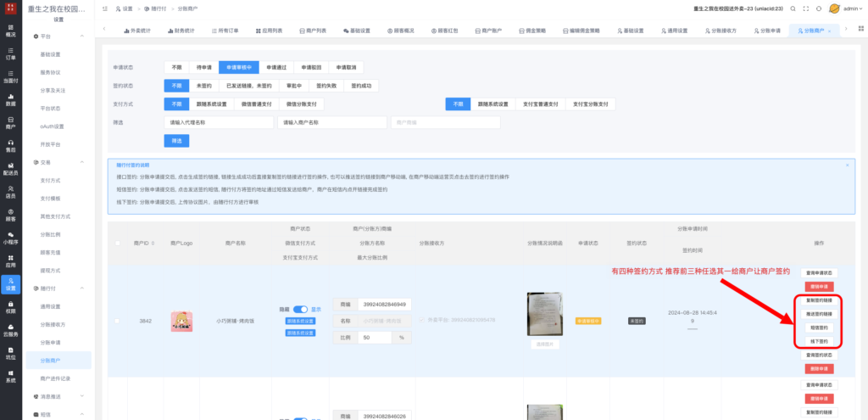Screen dimensions: 868x420
Task: Close the 分账商户 tab with its x
Action: pos(829,31)
